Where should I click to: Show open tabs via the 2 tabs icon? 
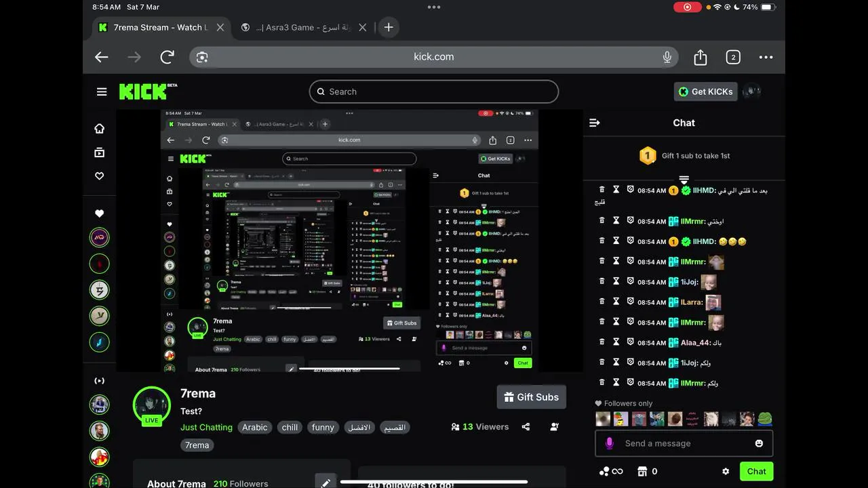point(733,57)
